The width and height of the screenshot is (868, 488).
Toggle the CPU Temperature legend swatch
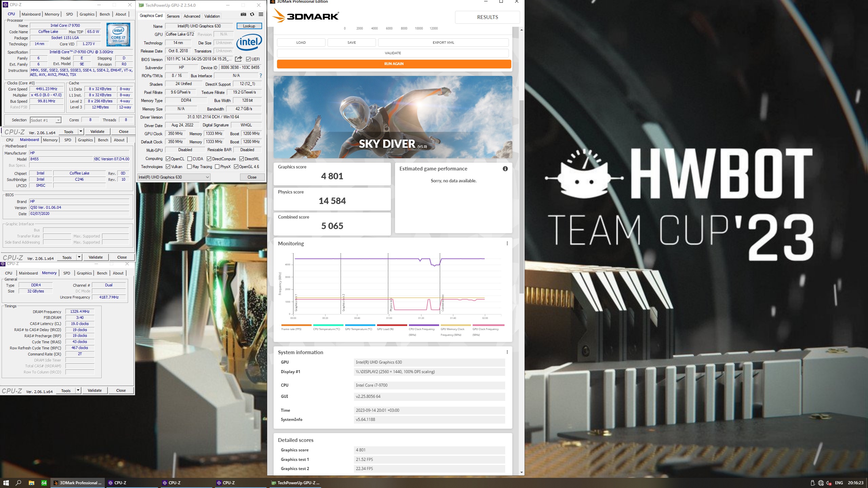pos(328,325)
